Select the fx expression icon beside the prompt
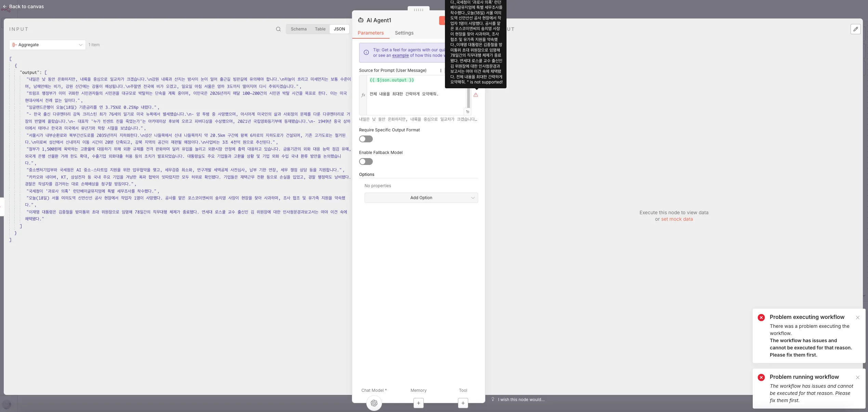 pyautogui.click(x=363, y=95)
